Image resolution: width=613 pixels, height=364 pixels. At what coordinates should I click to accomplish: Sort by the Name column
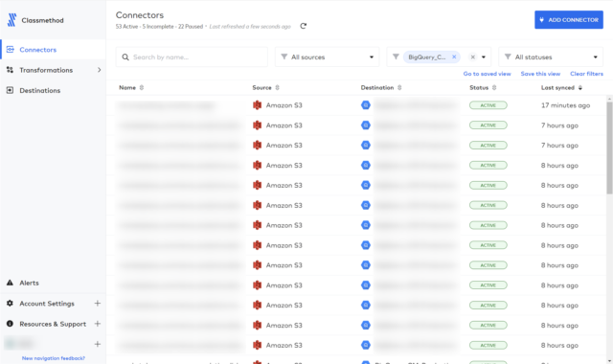tap(131, 87)
